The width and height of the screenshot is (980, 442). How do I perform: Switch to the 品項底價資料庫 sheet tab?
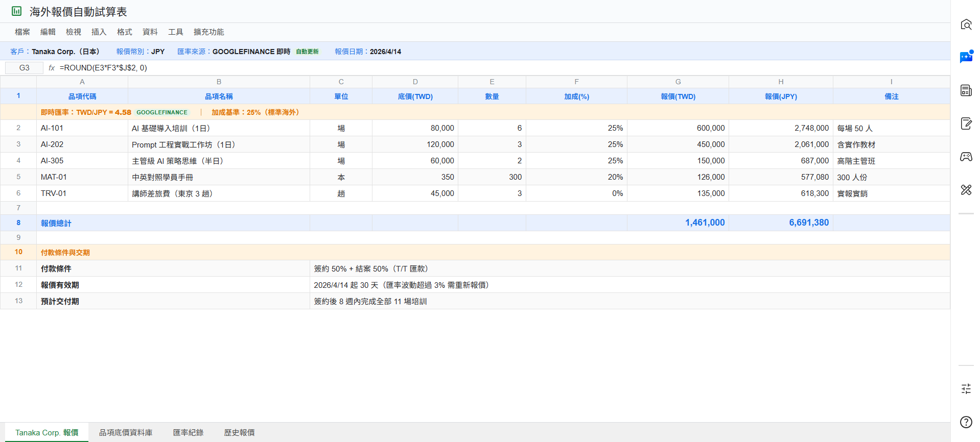coord(126,432)
